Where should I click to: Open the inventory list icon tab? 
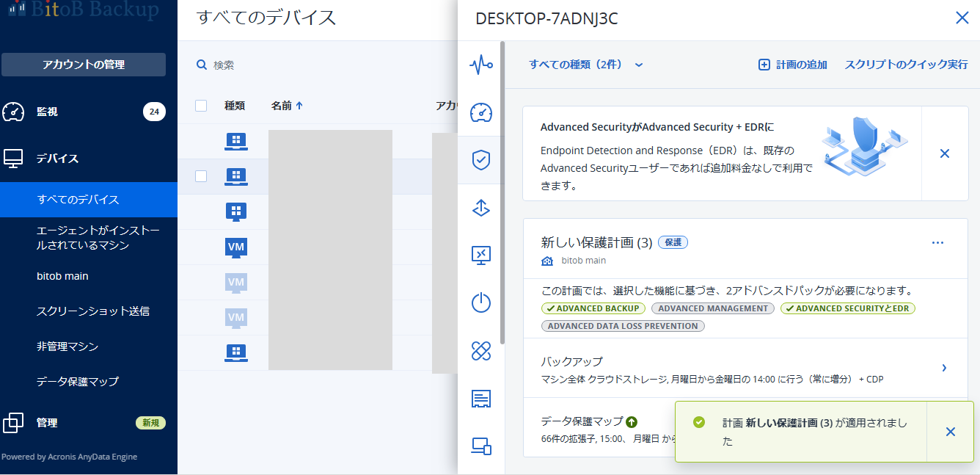[481, 399]
